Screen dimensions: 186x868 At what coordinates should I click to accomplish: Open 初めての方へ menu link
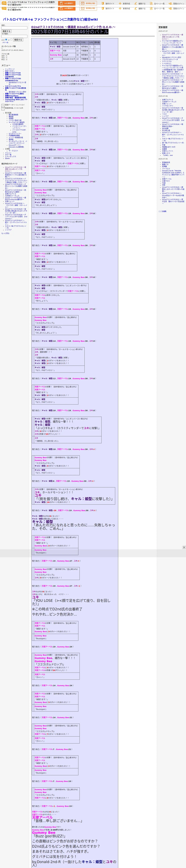point(10,71)
